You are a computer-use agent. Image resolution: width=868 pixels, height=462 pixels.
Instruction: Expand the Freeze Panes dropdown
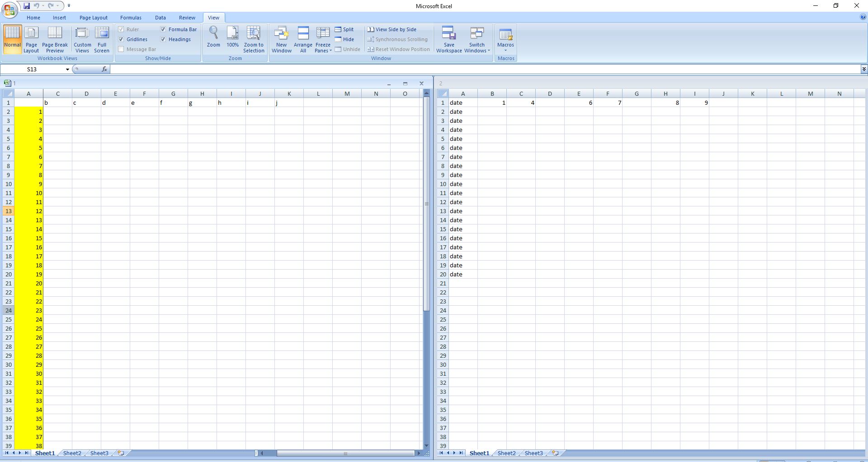click(323, 39)
